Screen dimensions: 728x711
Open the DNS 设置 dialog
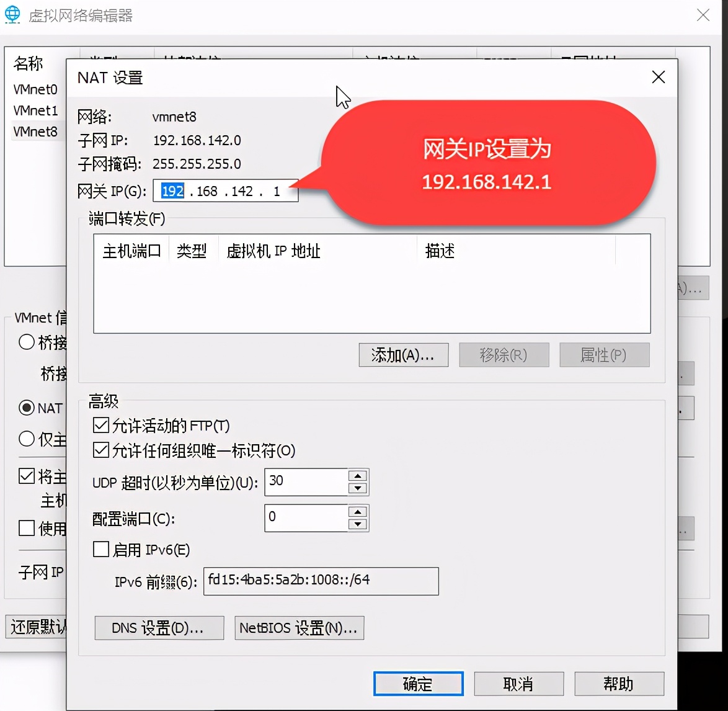click(159, 628)
